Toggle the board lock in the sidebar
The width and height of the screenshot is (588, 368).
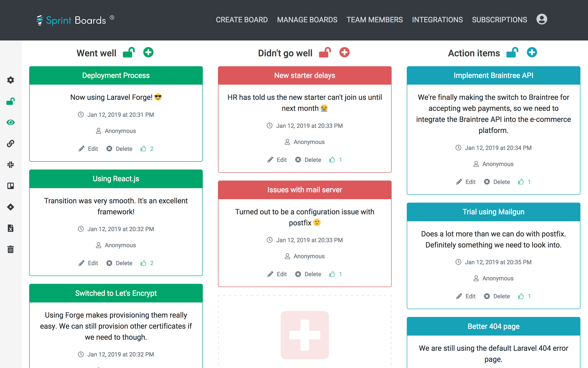pyautogui.click(x=10, y=101)
